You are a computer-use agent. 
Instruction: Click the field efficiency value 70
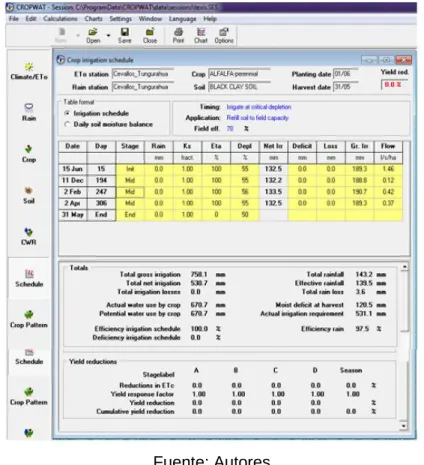click(x=230, y=128)
